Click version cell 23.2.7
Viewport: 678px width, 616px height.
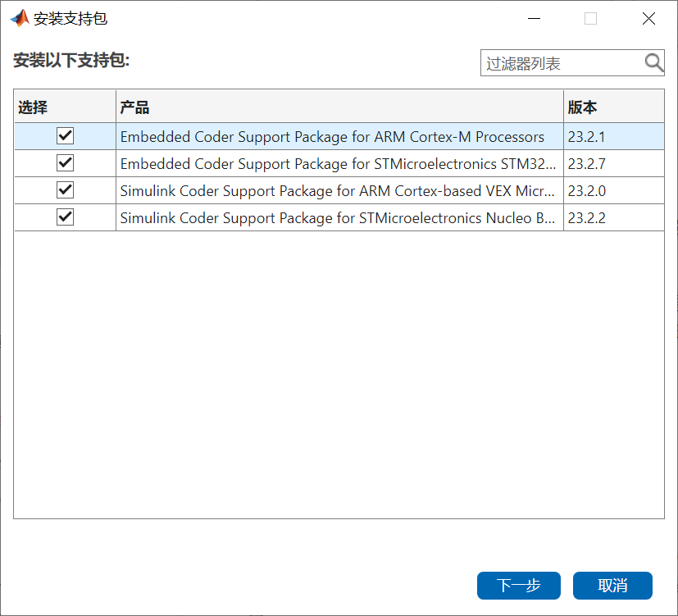pos(613,163)
